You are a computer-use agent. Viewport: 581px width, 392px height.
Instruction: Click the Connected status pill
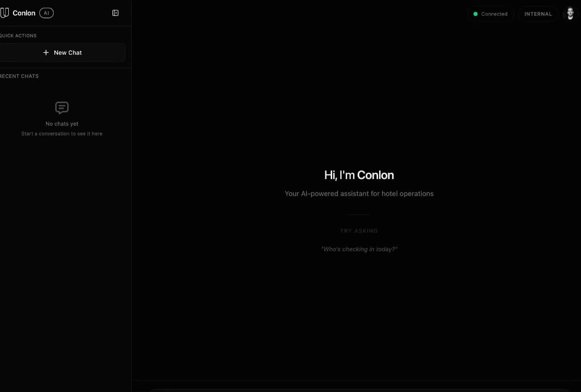[x=490, y=14]
